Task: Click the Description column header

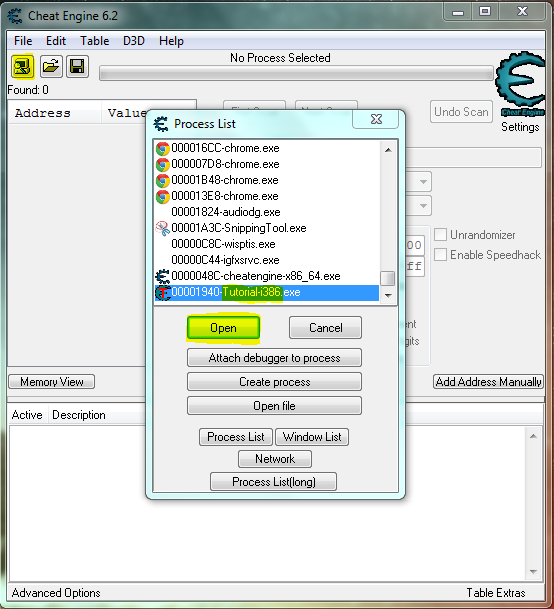Action: 79,415
